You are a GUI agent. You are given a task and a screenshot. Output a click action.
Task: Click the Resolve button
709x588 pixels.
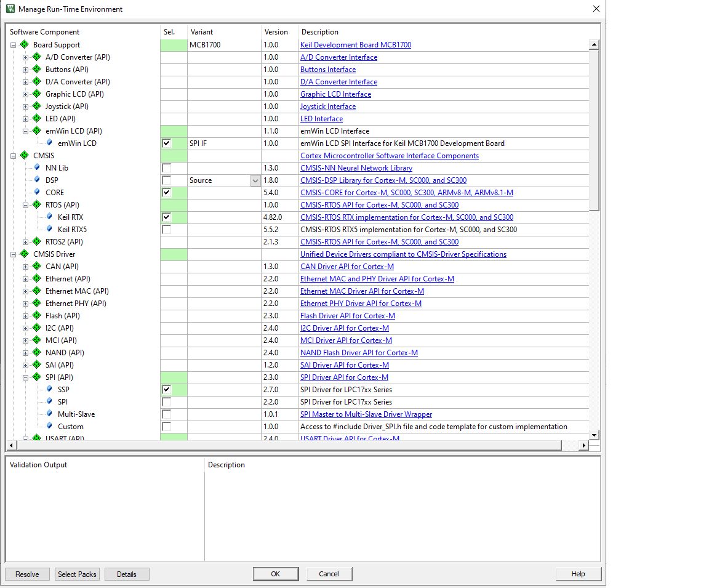[27, 574]
